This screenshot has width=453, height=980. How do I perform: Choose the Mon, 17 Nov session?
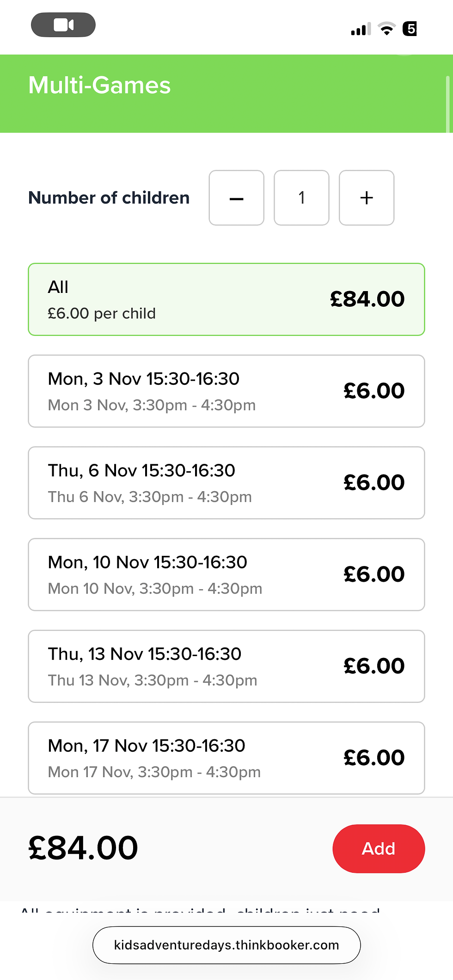[x=226, y=758]
